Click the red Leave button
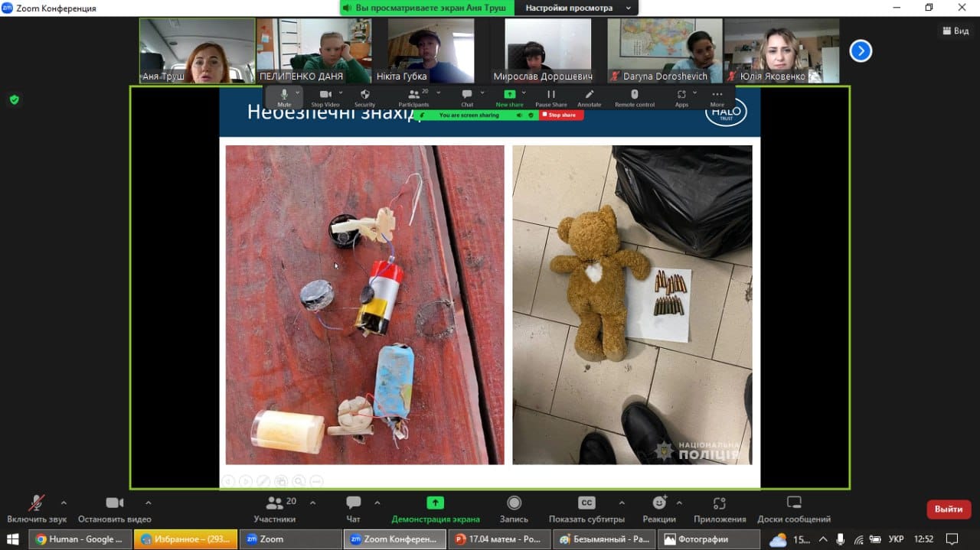 click(x=948, y=509)
